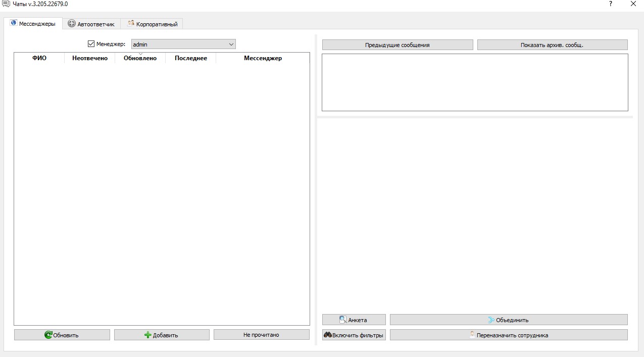
Task: Sort by the Обновлено column header
Action: (140, 58)
